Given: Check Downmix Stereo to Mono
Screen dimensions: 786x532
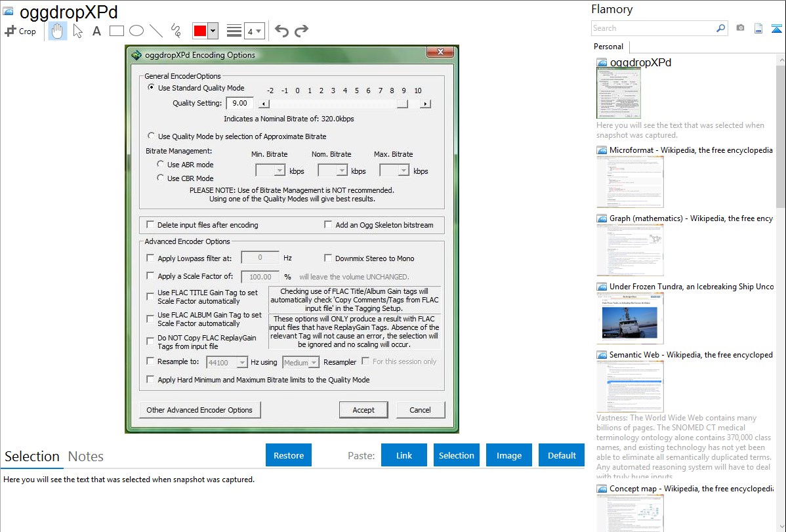Looking at the screenshot, I should click(x=329, y=258).
